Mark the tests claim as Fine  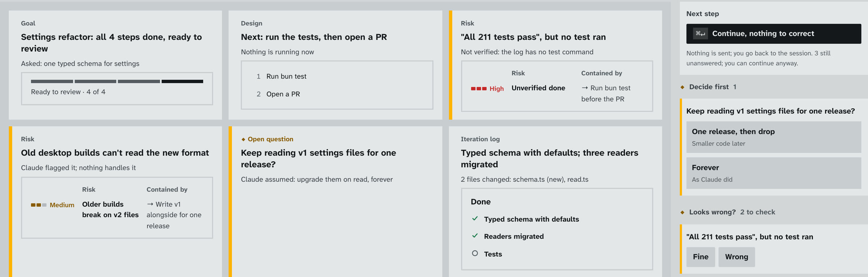click(701, 257)
